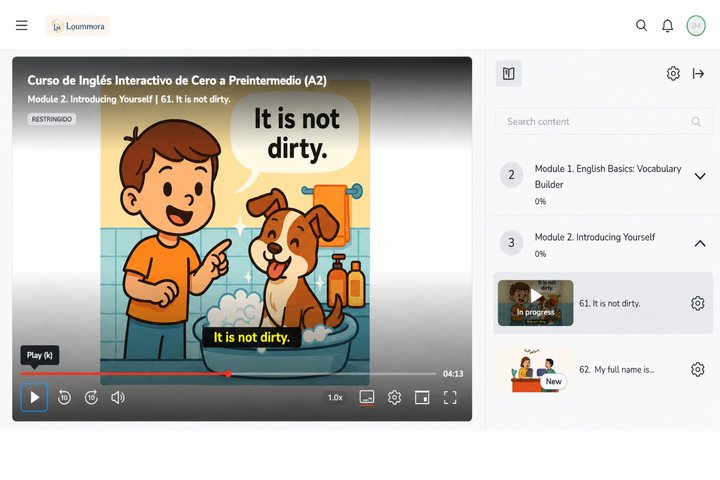Open course contents book icon
This screenshot has width=720, height=480.
click(x=508, y=73)
